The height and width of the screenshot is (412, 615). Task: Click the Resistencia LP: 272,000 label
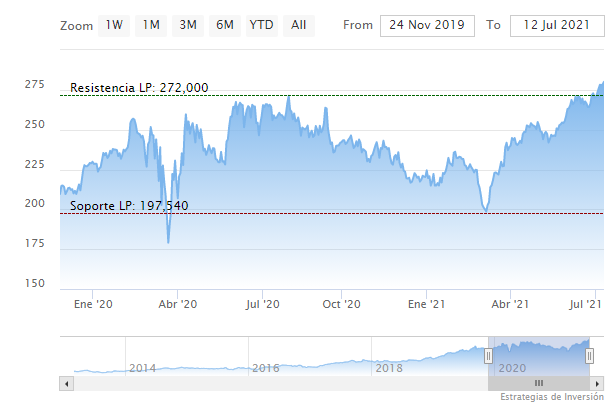tap(139, 88)
